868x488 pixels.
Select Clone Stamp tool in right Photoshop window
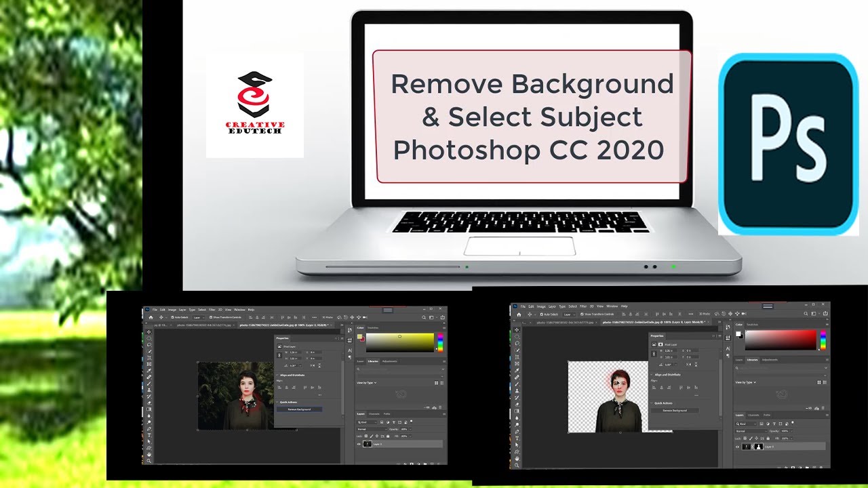pos(517,391)
